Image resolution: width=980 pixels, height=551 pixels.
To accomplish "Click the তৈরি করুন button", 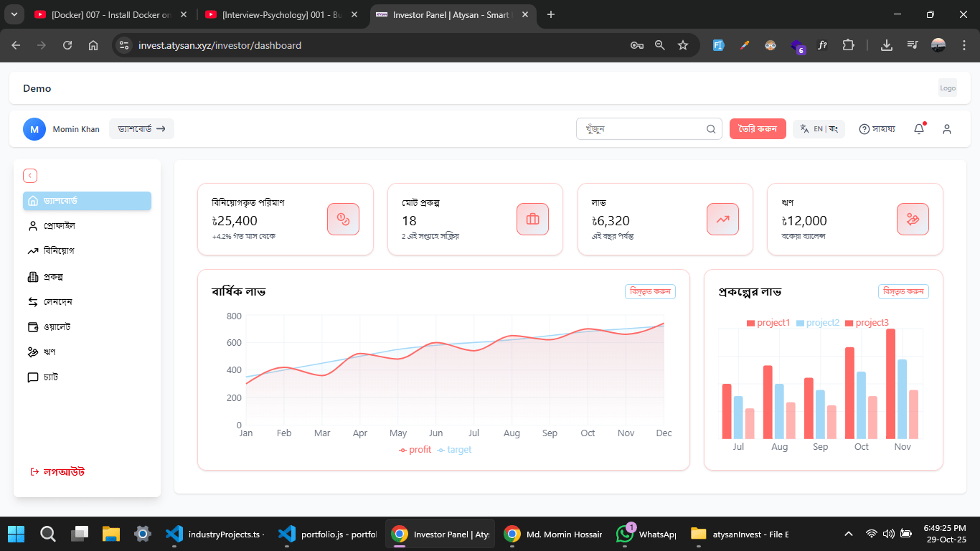I will pyautogui.click(x=758, y=128).
